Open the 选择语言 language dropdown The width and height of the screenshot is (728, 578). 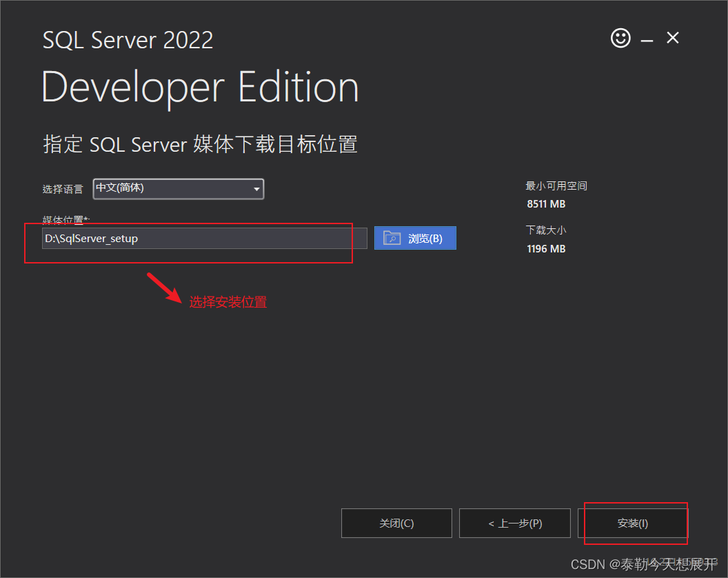click(179, 188)
